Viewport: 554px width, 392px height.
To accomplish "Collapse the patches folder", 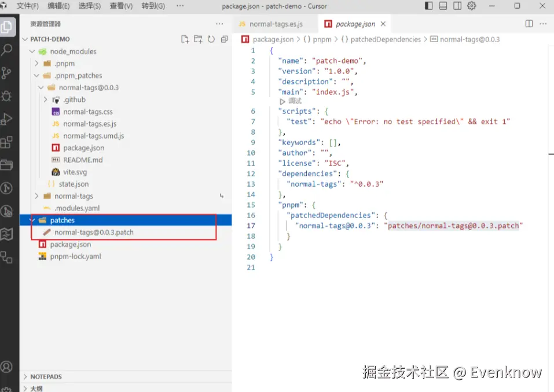I will point(32,220).
